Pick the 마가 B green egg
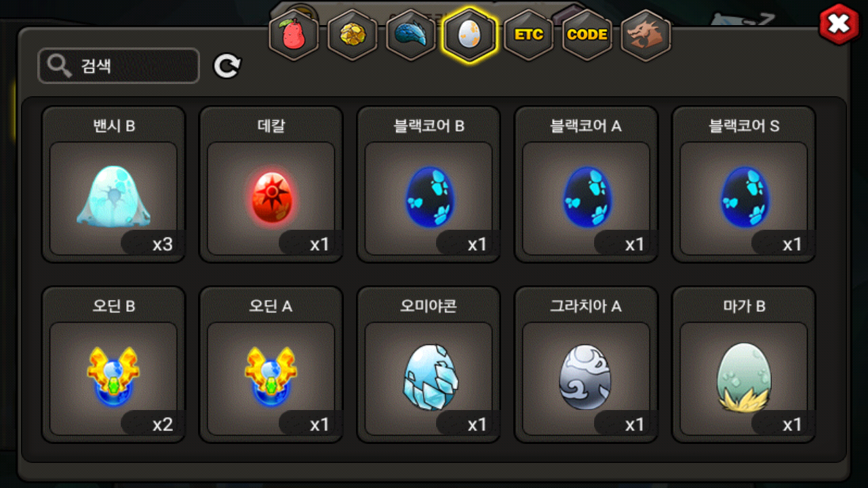The height and width of the screenshot is (488, 868). (743, 365)
